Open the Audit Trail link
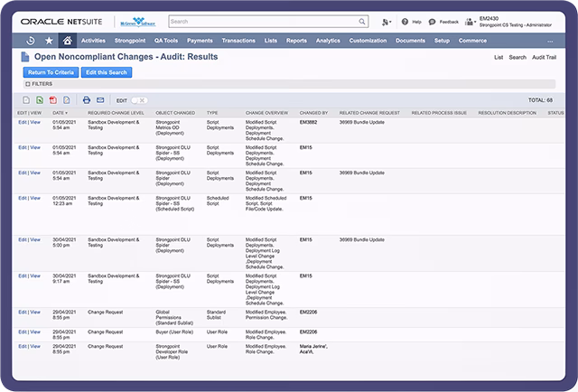Screen dimensions: 578x392 [544, 57]
